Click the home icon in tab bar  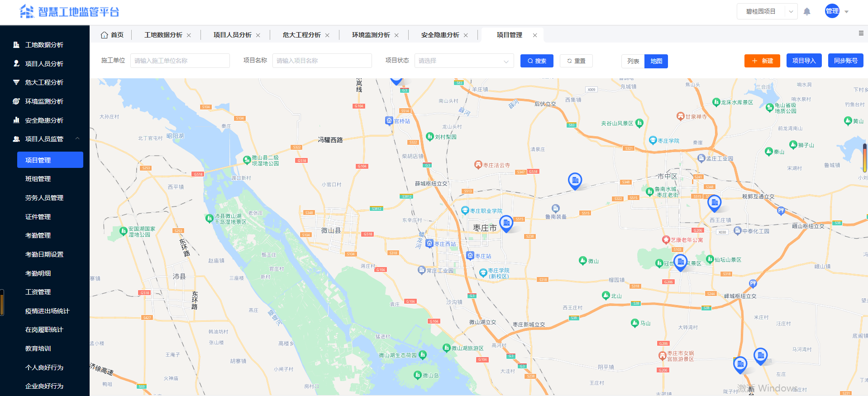(x=104, y=35)
